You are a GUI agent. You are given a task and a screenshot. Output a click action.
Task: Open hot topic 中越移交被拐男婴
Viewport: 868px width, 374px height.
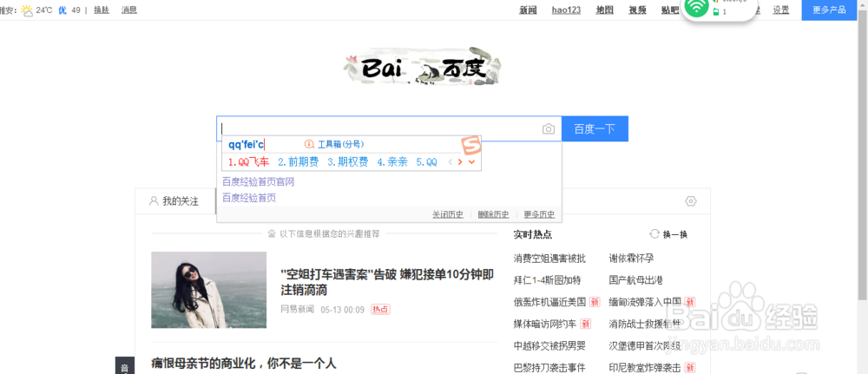549,345
